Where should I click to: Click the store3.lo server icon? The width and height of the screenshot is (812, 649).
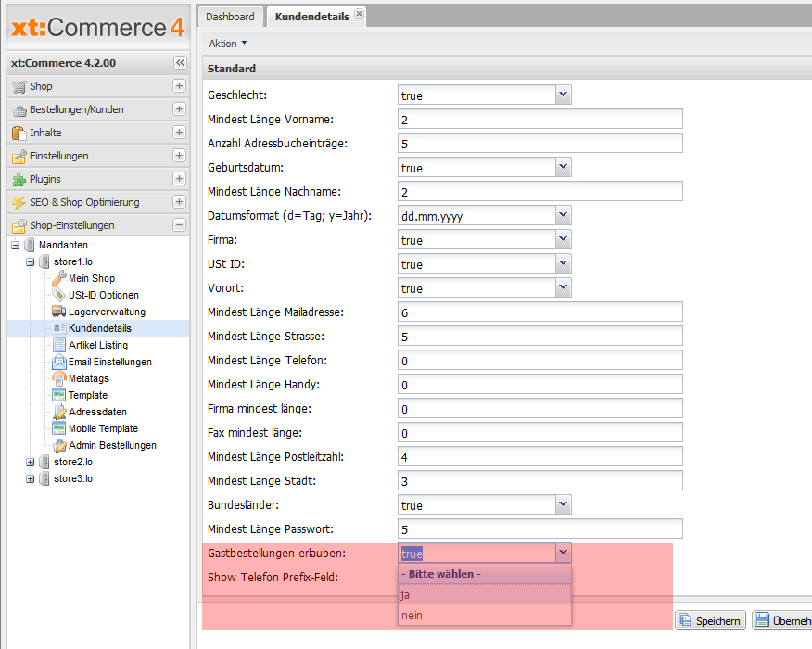44,478
